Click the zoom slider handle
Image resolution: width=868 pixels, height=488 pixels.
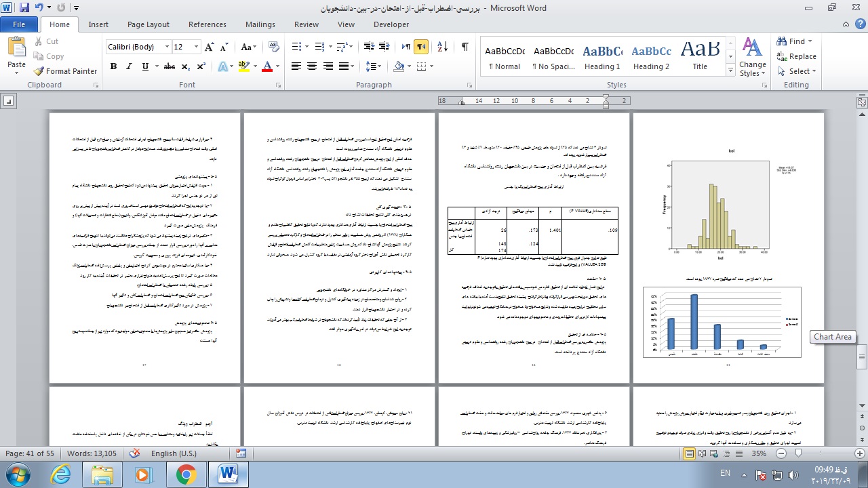point(798,453)
